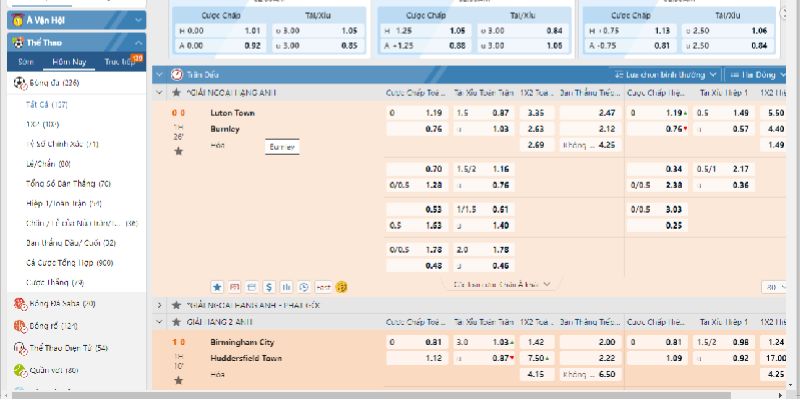
Task: Click the dollar sign icon under Luton match
Action: pyautogui.click(x=268, y=286)
